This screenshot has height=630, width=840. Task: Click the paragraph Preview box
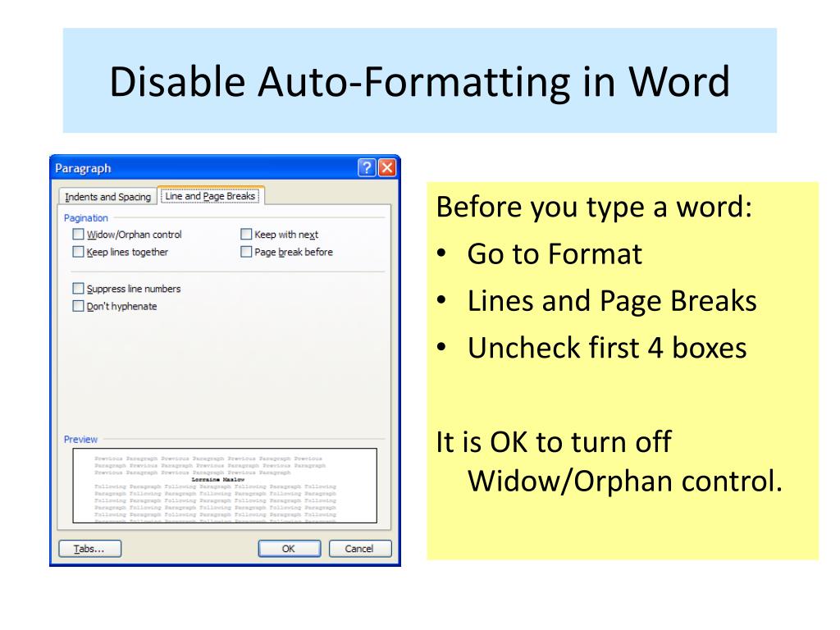(225, 486)
